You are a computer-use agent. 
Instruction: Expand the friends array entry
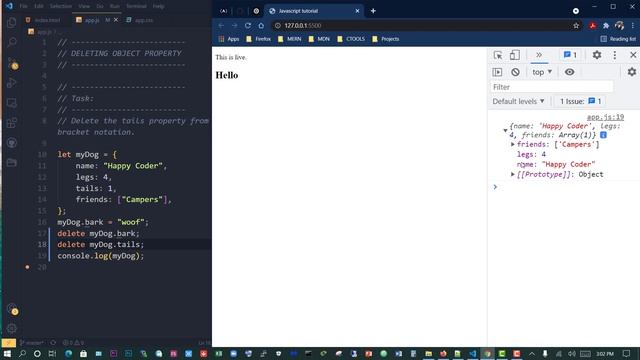click(513, 144)
